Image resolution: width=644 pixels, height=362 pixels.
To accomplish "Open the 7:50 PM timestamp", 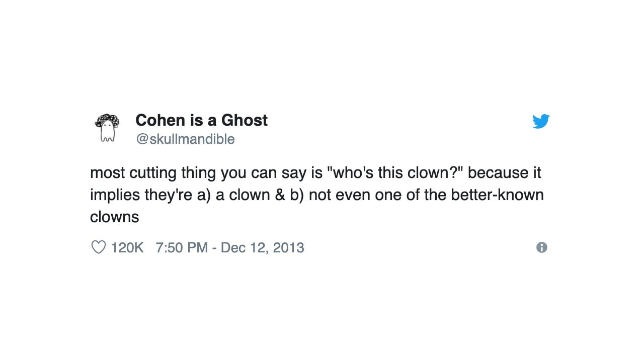I will 182,247.
